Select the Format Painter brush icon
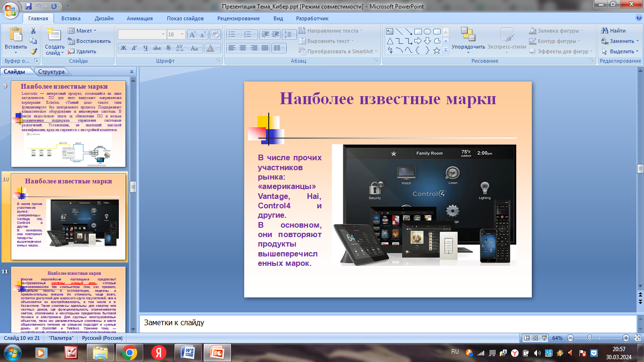 (x=33, y=51)
